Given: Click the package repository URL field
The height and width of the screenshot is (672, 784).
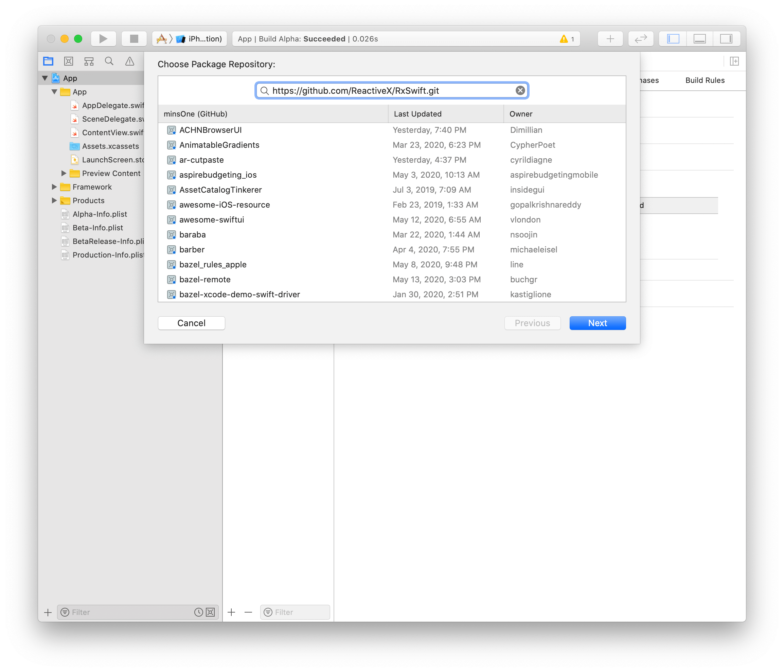Looking at the screenshot, I should (x=392, y=90).
